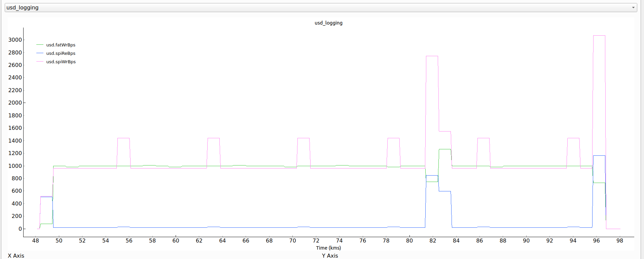Click the usd_logging plot title
Image resolution: width=644 pixels, height=259 pixels.
click(x=328, y=23)
